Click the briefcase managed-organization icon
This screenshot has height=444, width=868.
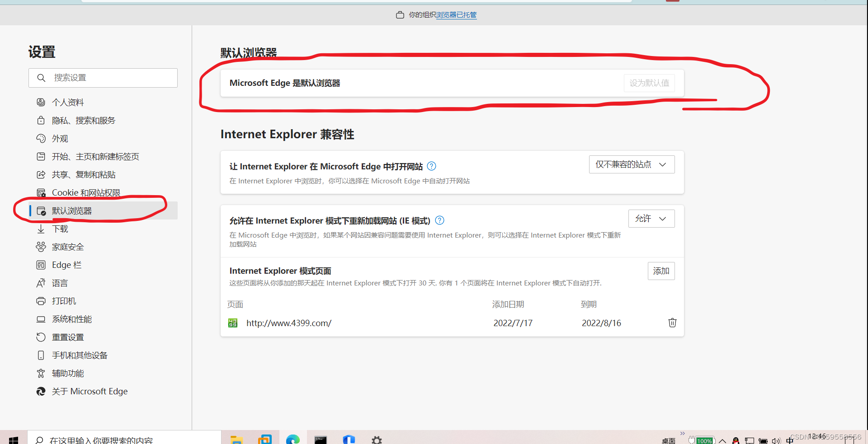400,15
